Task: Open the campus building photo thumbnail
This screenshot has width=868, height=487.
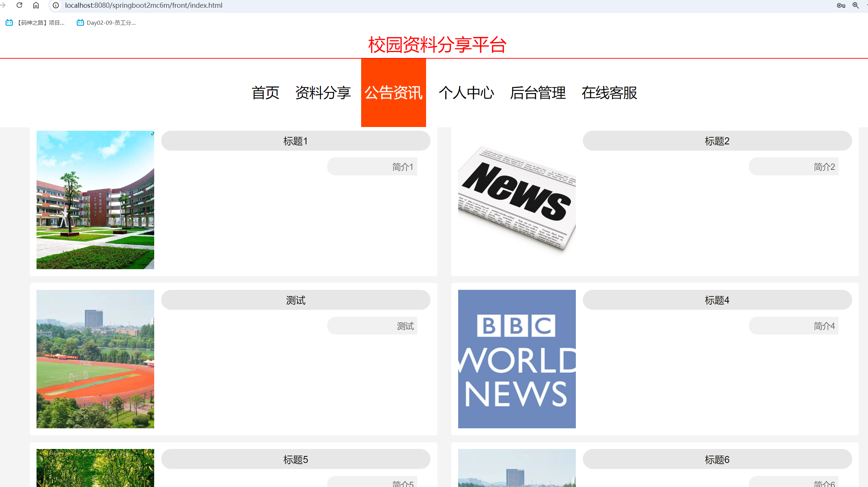Action: (x=95, y=200)
